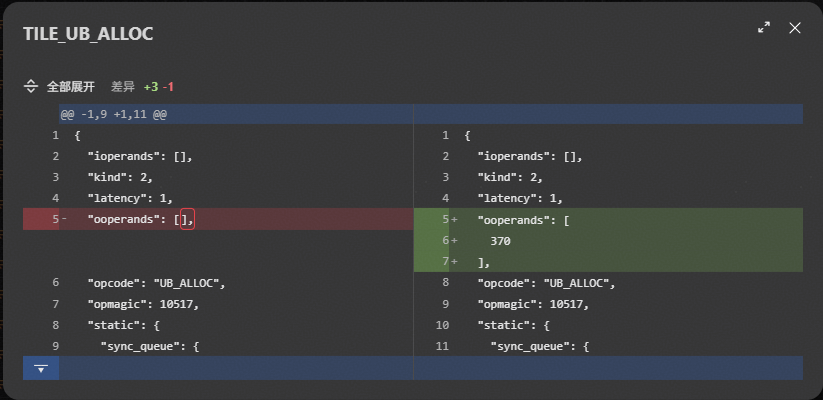The image size is (823, 400).
Task: Expand hidden lines below with bottom-left arrow
Action: point(41,368)
